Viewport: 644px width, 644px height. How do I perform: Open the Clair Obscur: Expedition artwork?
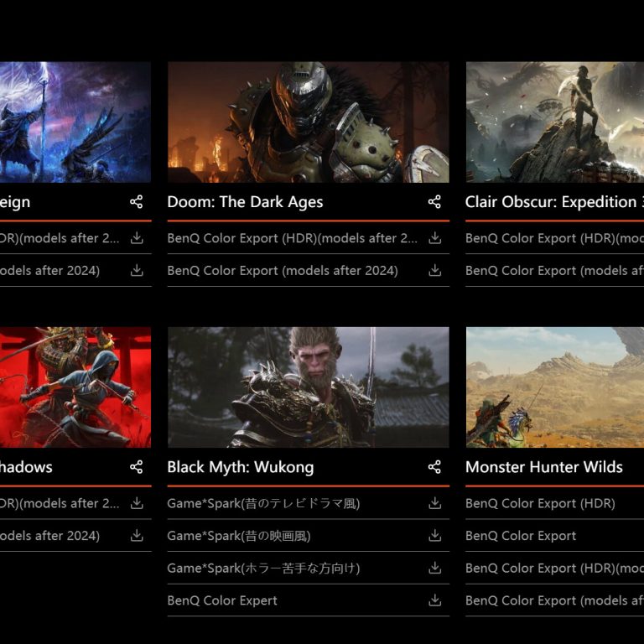[x=554, y=122]
